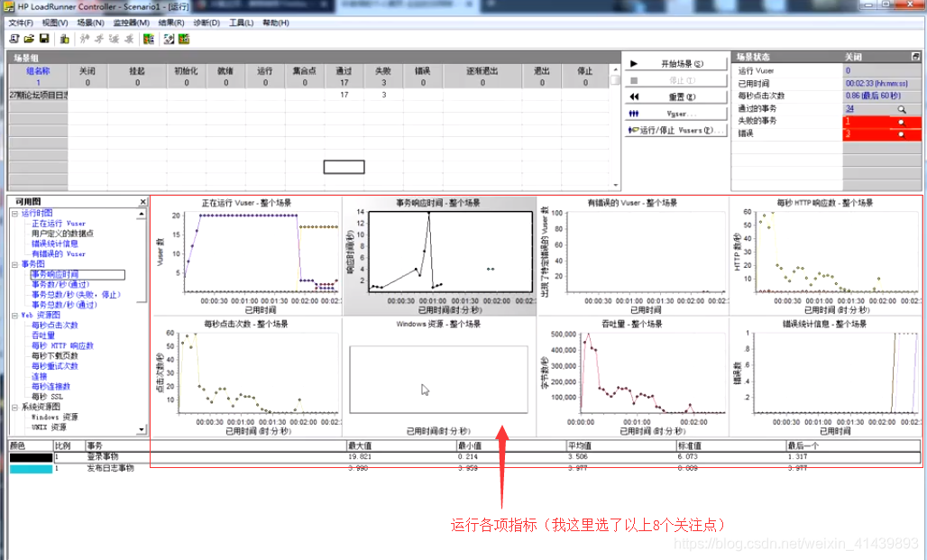Viewport: 927px width, 560px height.
Task: Open the 帮助(H) menu
Action: pos(276,23)
